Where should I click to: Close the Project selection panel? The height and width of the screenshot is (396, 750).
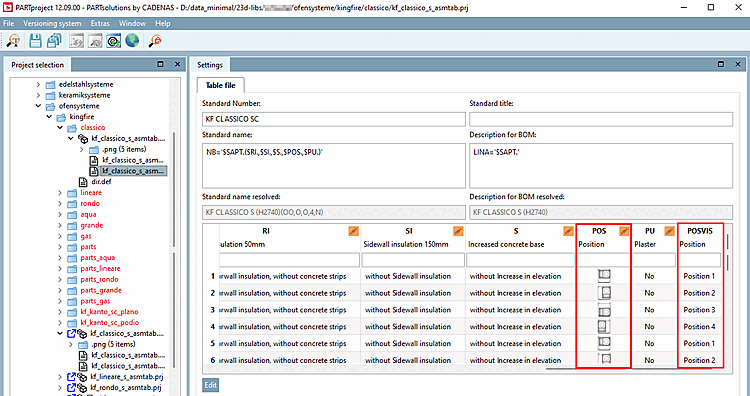[177, 65]
